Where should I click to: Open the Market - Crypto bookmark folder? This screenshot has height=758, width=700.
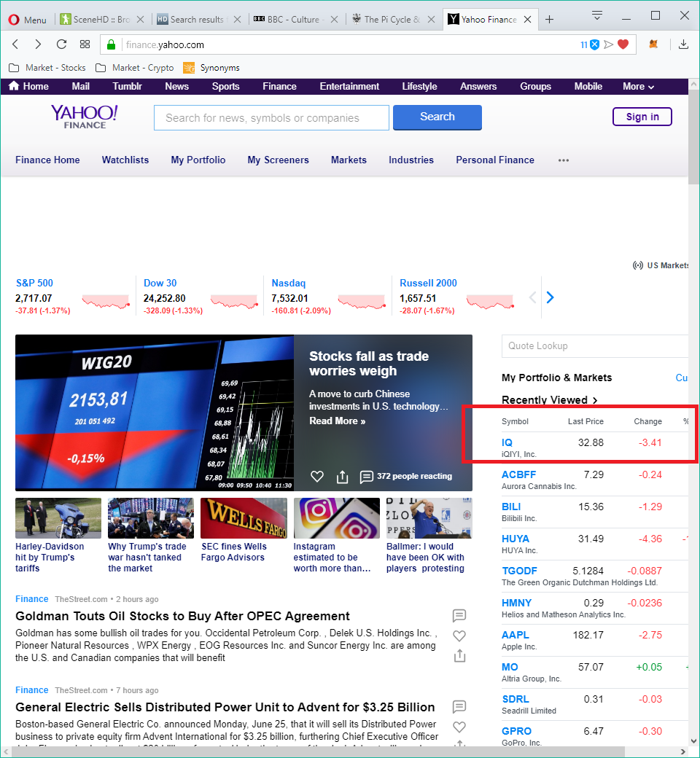(x=134, y=68)
